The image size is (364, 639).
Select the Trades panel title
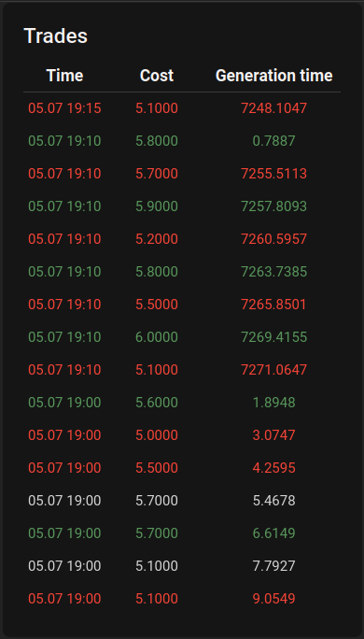coord(56,35)
